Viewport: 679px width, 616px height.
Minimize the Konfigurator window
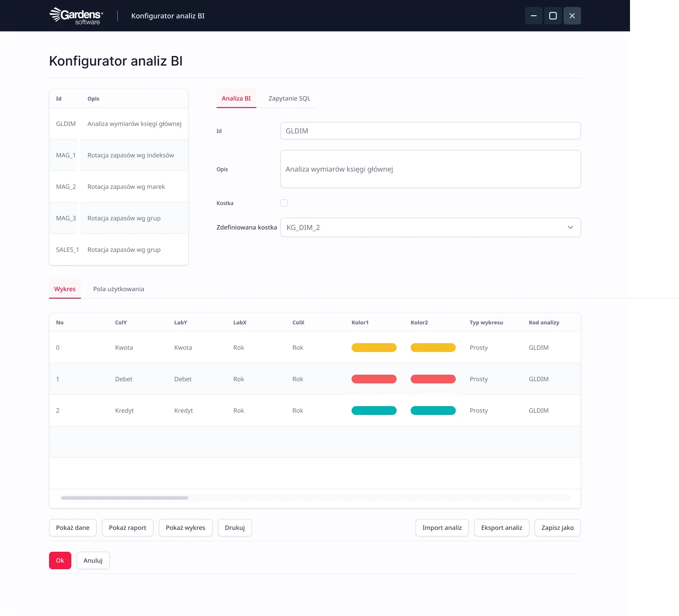tap(533, 16)
